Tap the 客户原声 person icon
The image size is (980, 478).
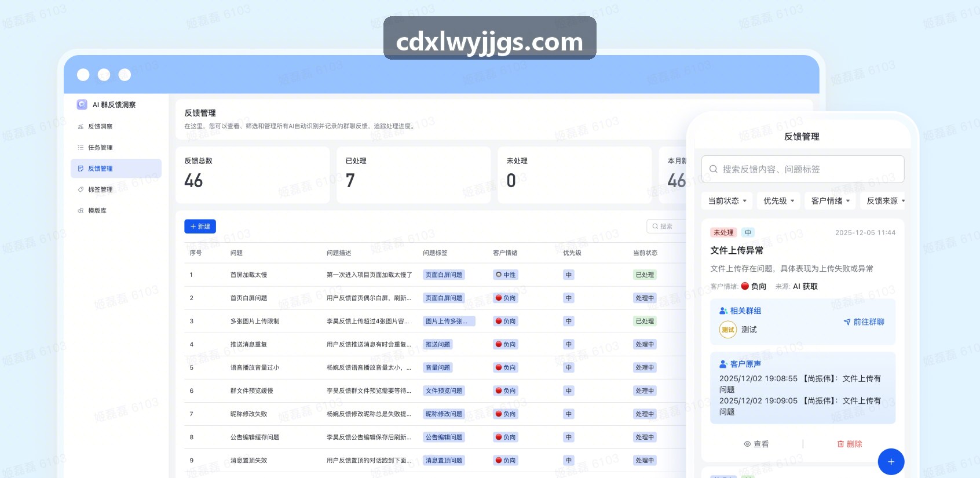click(723, 364)
